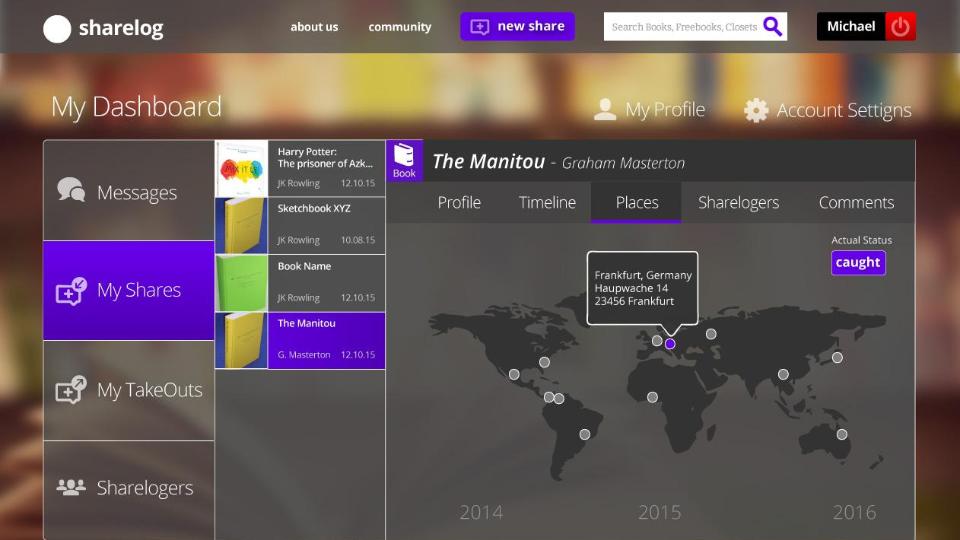The height and width of the screenshot is (540, 960).
Task: Select the Harry Potter book thumbnail
Action: [241, 168]
